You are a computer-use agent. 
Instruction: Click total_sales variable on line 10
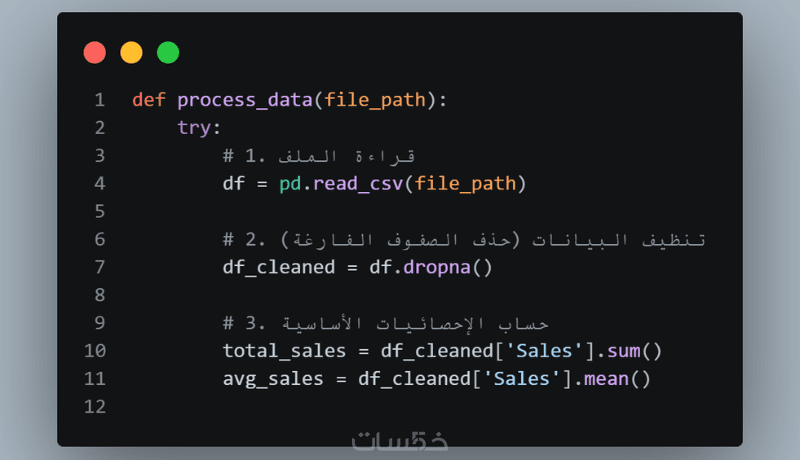tap(284, 351)
